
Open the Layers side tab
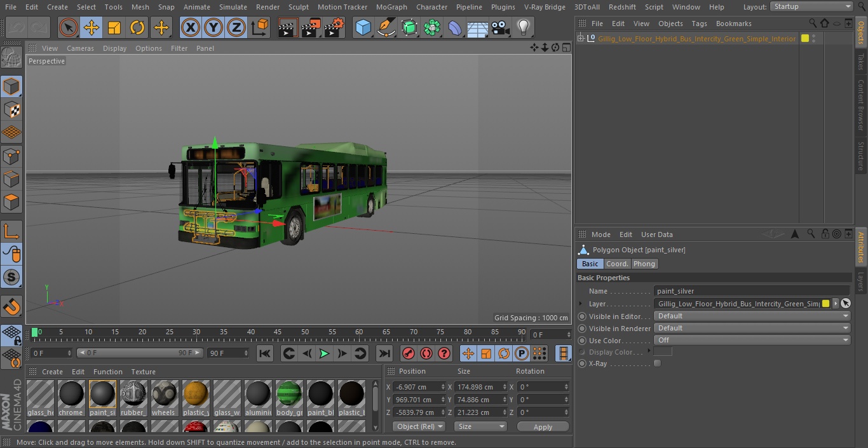point(861,281)
